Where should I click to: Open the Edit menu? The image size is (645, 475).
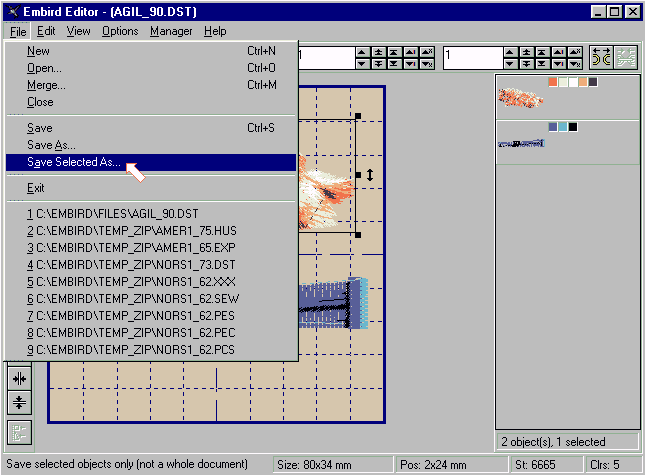pos(46,31)
